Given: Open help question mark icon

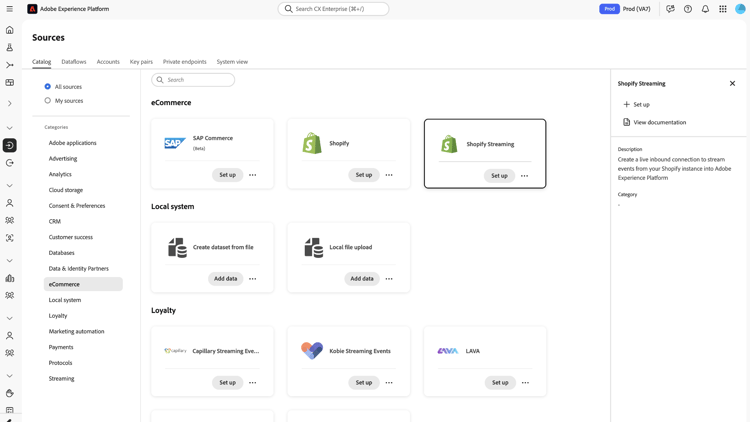Looking at the screenshot, I should 688,9.
